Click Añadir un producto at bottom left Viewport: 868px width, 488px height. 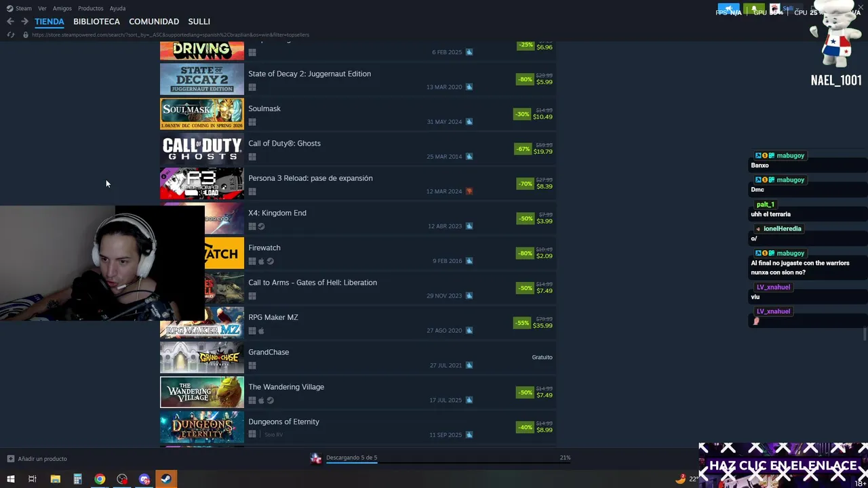pyautogui.click(x=37, y=459)
